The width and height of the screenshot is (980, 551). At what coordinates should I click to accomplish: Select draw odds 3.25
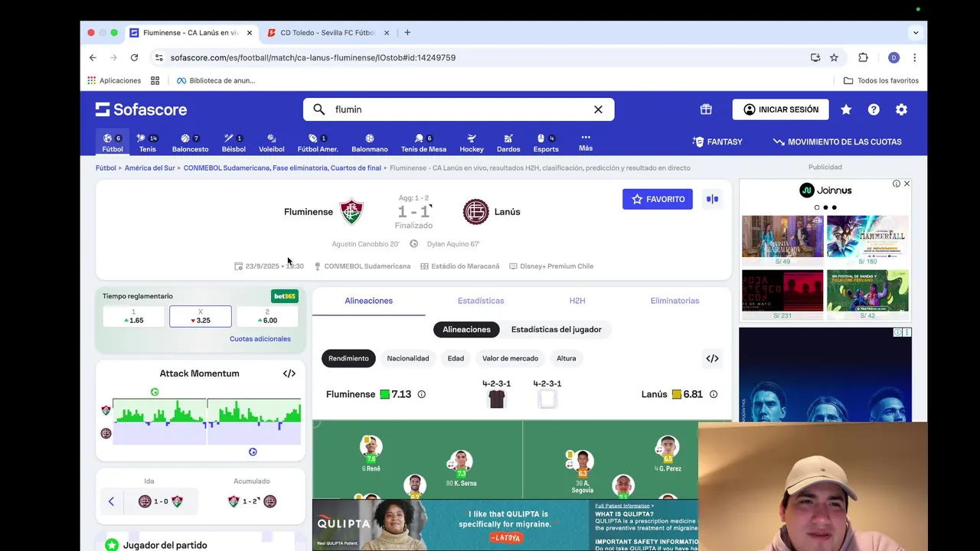201,317
